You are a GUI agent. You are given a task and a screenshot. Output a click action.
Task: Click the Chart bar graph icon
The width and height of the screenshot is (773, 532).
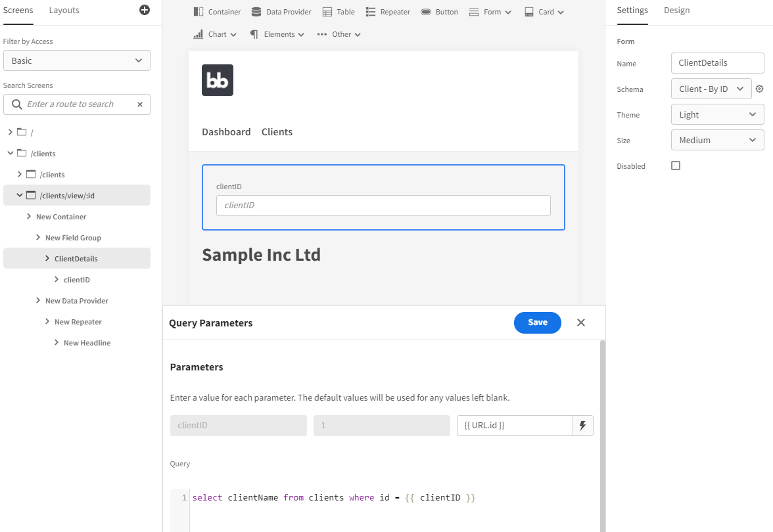[x=199, y=34]
